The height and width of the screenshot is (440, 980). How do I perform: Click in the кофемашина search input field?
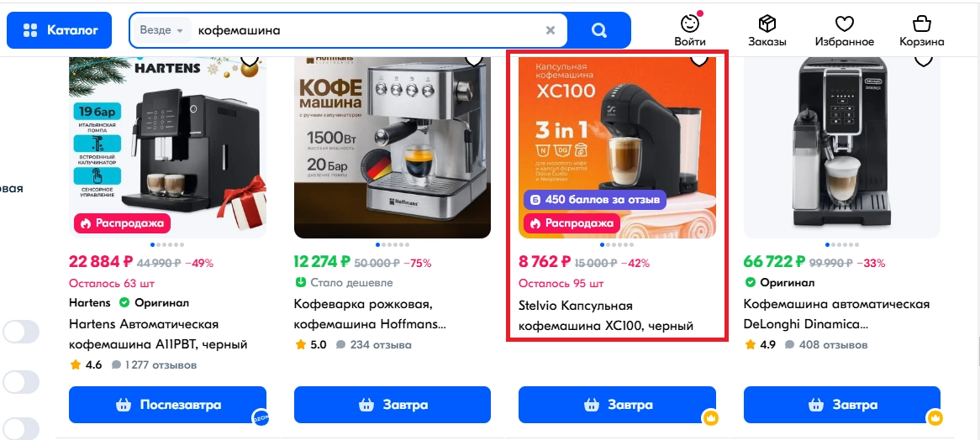366,30
